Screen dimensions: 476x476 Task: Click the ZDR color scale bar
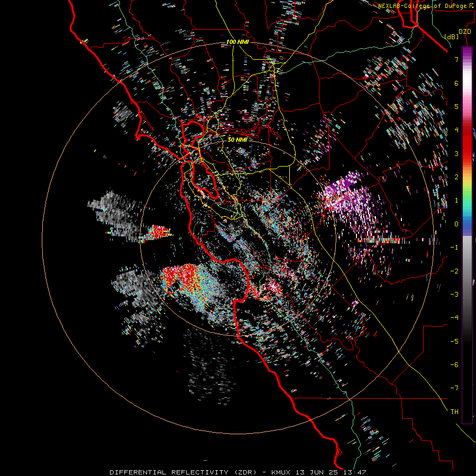[x=467, y=235]
